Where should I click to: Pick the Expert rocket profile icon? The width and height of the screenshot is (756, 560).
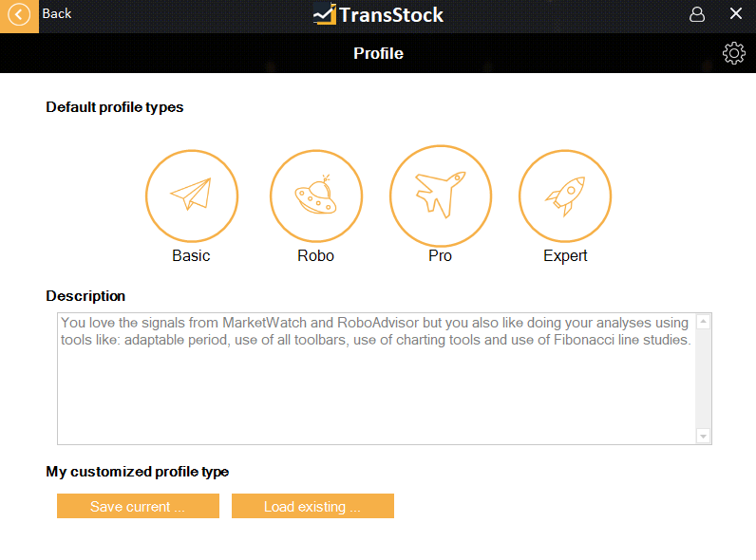(565, 196)
